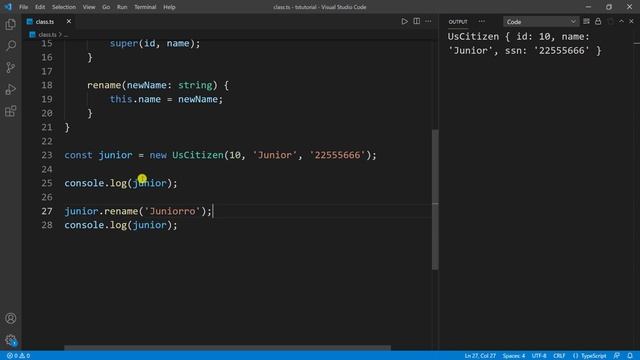Open the File menu
640x360 pixels.
coord(24,7)
